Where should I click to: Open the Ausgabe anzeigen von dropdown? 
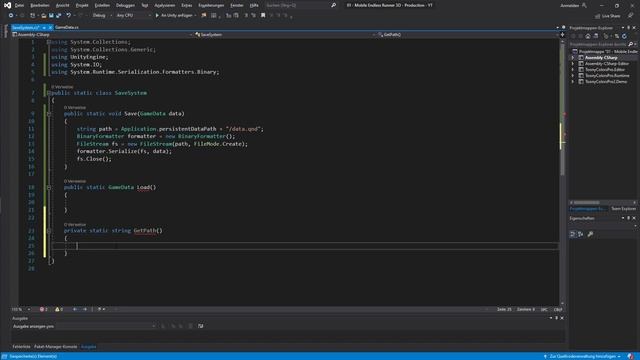point(106,326)
